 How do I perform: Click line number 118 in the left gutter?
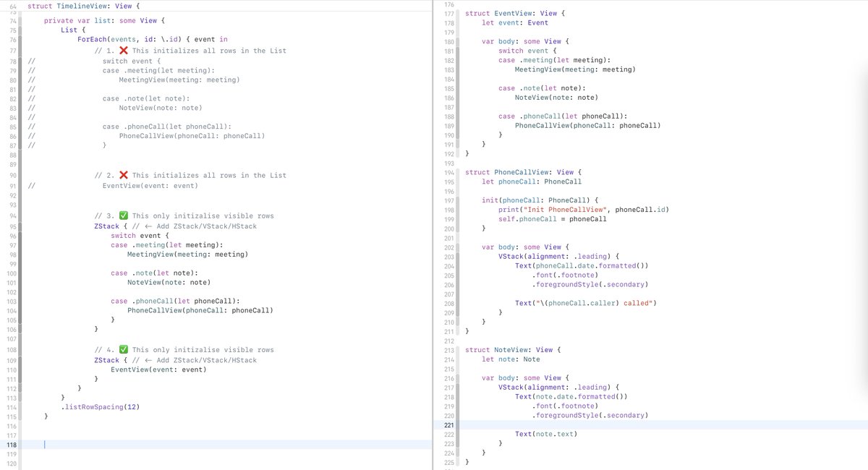[x=12, y=445]
